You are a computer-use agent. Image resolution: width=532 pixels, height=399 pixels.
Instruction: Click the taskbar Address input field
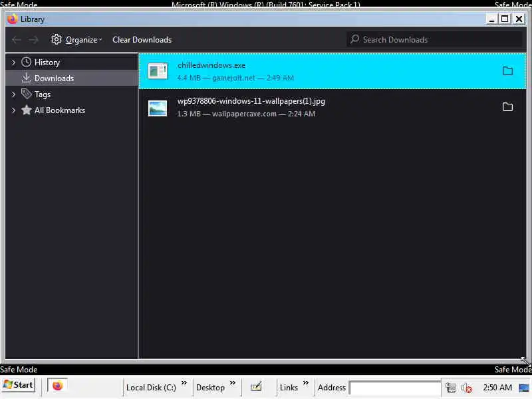tap(395, 388)
